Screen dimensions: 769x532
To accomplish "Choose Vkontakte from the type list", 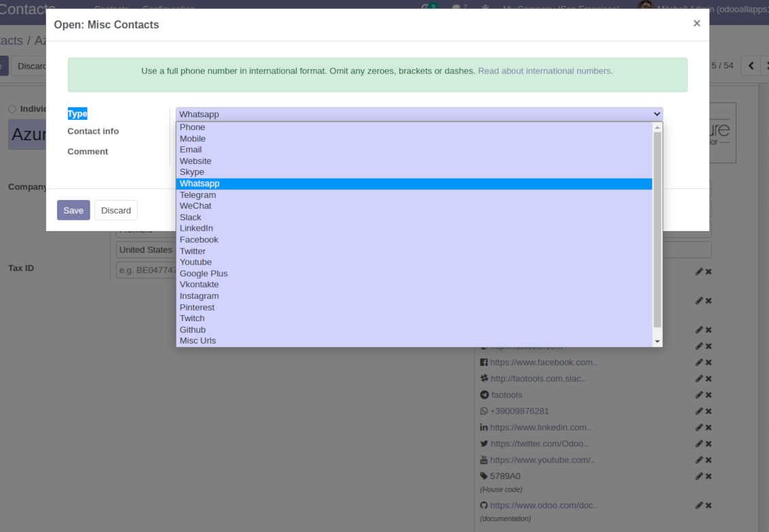I will 414,284.
